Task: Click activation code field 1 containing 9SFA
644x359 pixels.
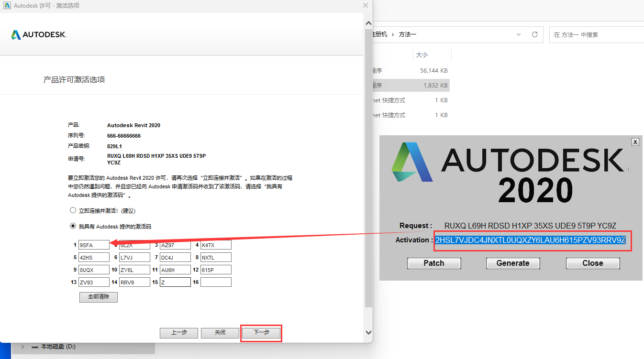Action: [x=94, y=245]
